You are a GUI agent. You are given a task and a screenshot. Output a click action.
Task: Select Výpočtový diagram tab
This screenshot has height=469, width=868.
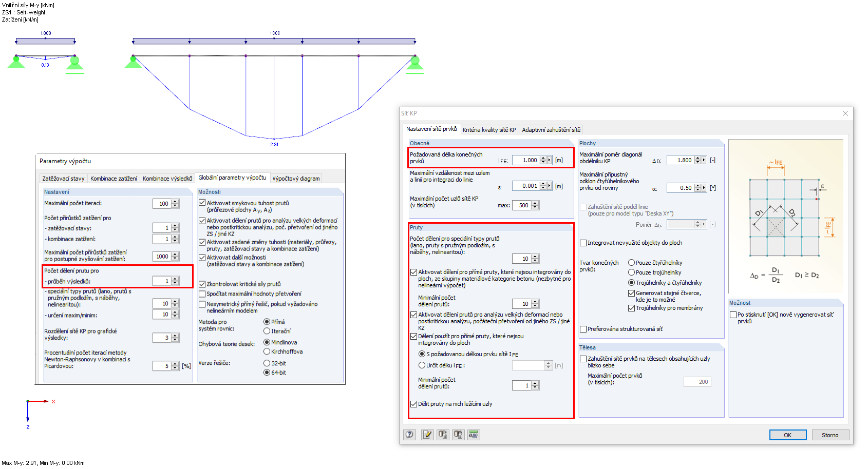296,179
